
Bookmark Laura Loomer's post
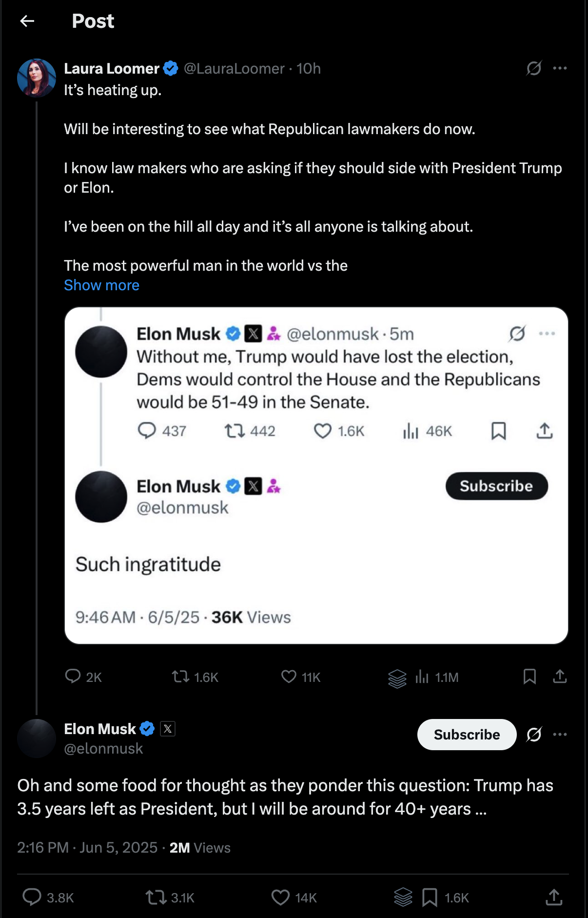(529, 677)
